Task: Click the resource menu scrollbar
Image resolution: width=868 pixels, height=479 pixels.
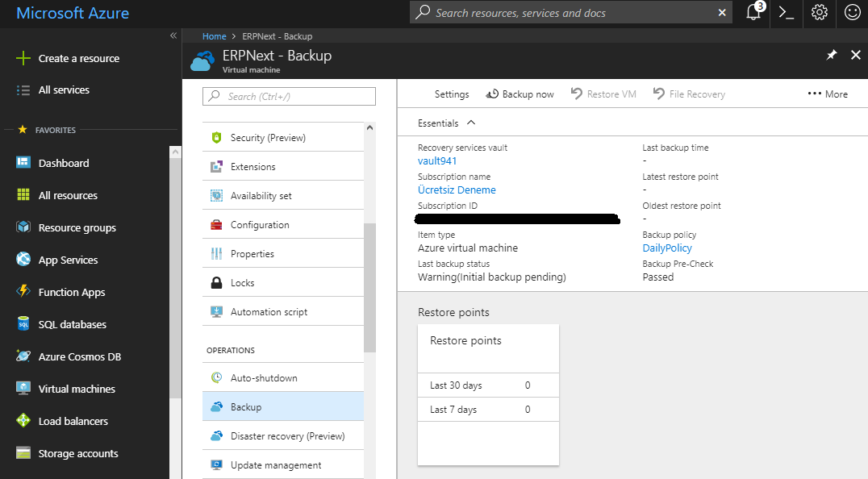Action: coord(369,288)
